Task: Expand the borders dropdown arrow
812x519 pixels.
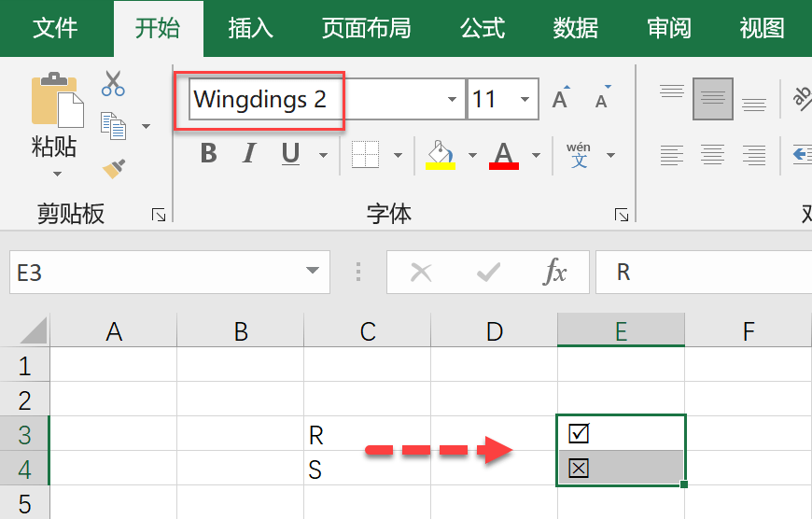Action: pyautogui.click(x=398, y=155)
